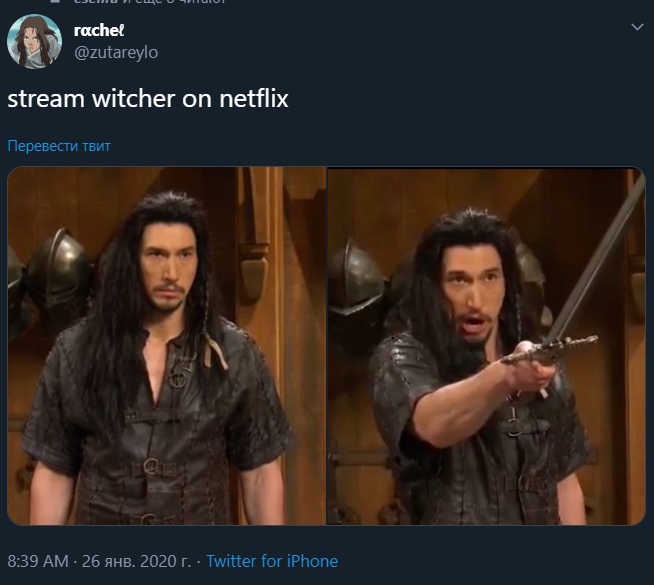Open rachel's profile avatar picture

click(34, 41)
